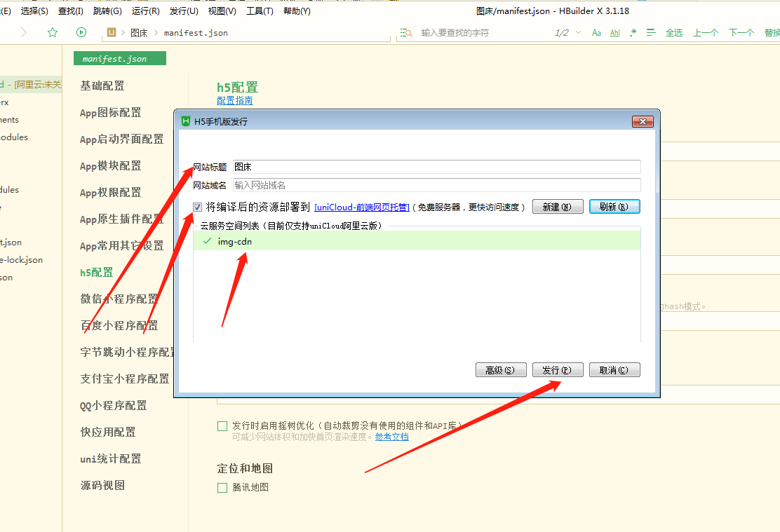
Task: Uncheck deploy resources to uniCloud checkbox
Action: pyautogui.click(x=198, y=207)
